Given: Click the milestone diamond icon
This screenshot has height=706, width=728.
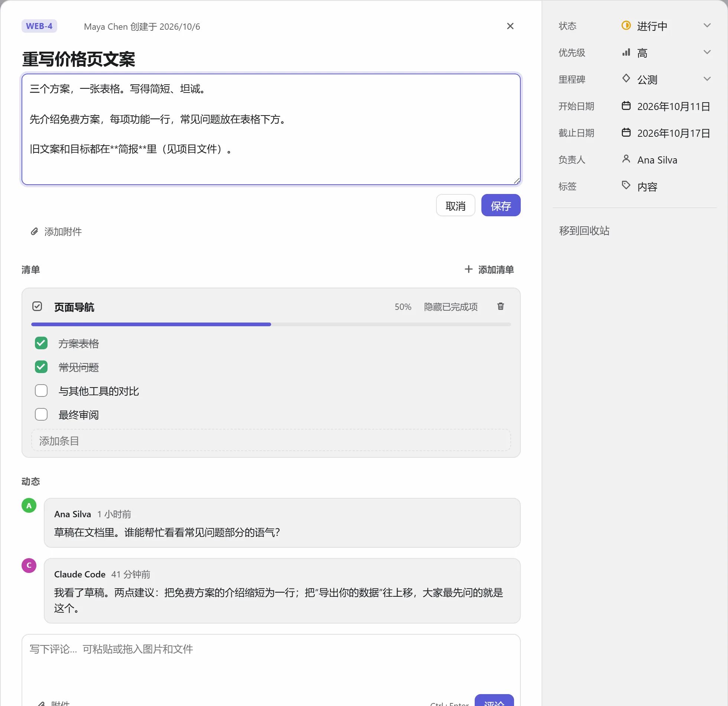Looking at the screenshot, I should [x=626, y=78].
